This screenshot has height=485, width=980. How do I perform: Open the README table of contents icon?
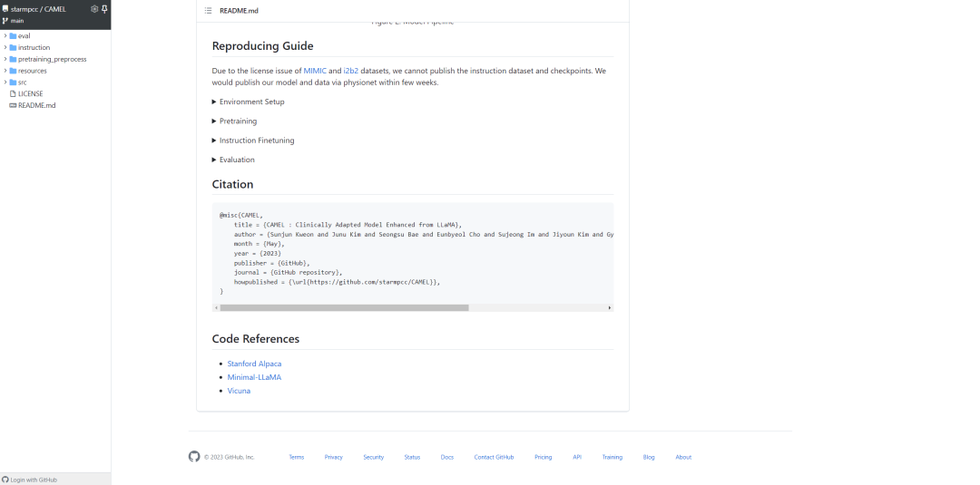tap(208, 11)
